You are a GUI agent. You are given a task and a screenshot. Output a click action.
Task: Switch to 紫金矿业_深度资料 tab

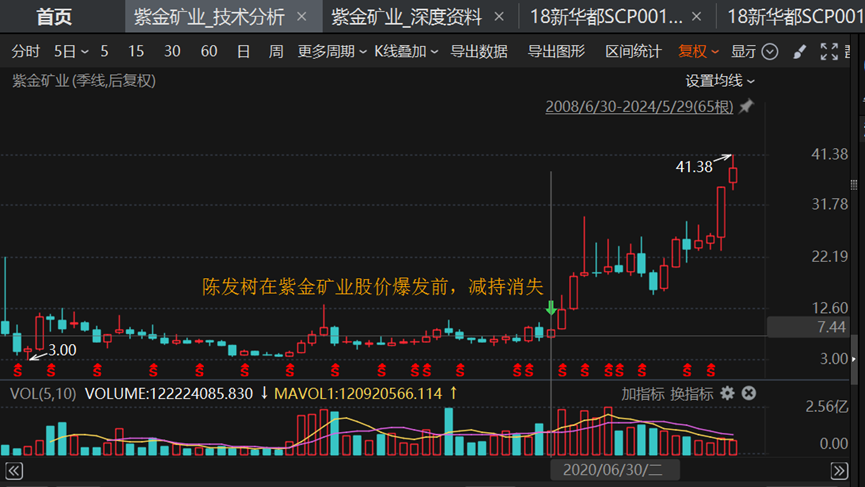coord(406,17)
